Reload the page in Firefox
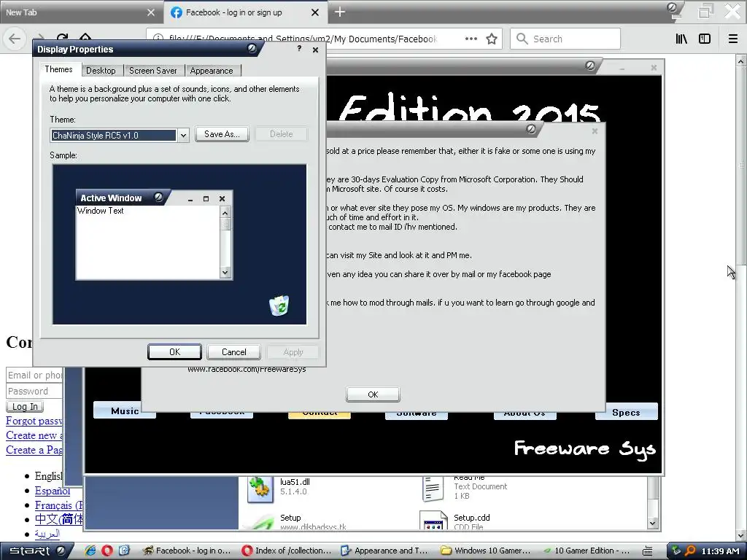This screenshot has width=747, height=560. point(62,37)
